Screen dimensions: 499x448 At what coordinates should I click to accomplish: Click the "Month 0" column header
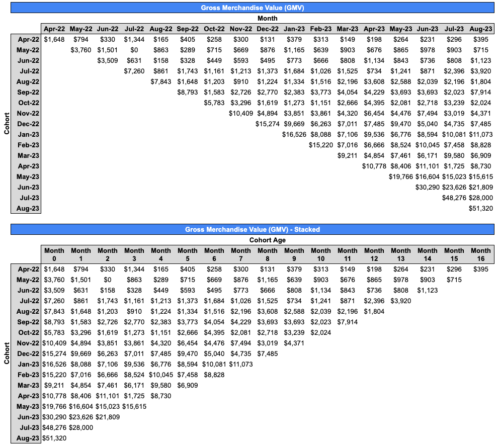click(54, 254)
